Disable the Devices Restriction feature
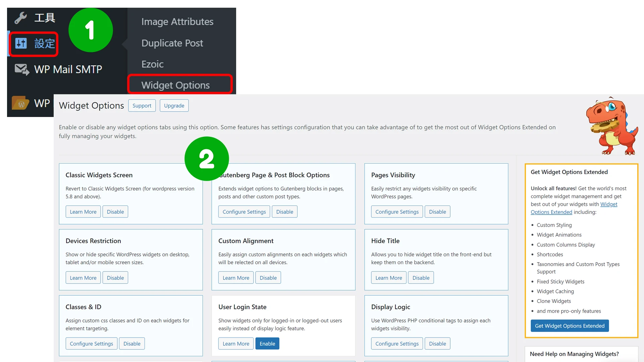Viewport: 644px width, 362px height. [x=115, y=278]
